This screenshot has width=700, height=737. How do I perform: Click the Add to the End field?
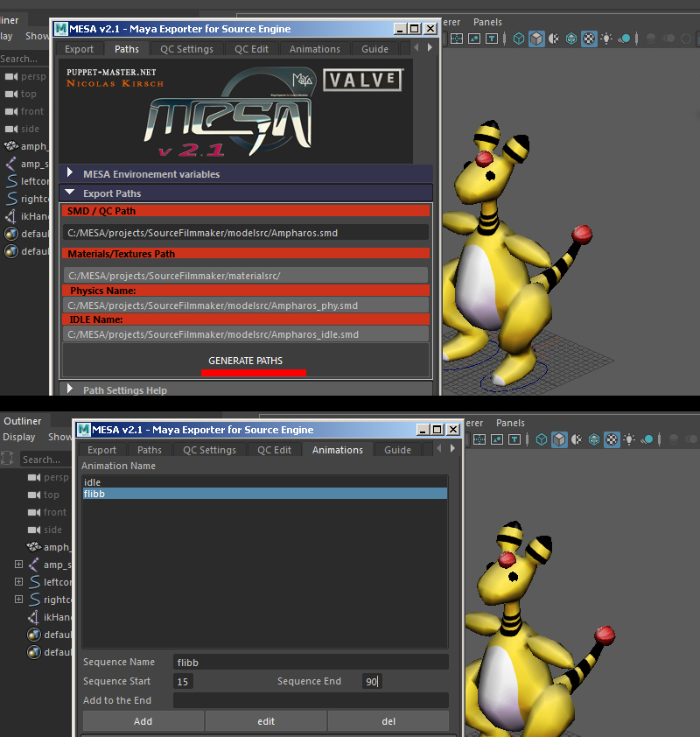[x=311, y=700]
